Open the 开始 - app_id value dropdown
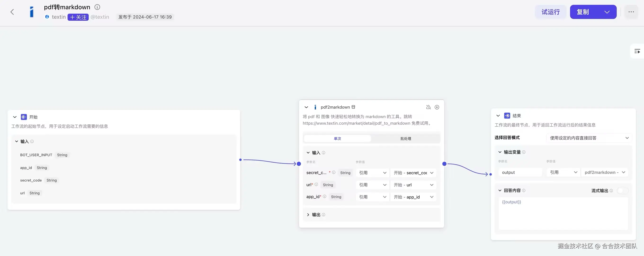Image resolution: width=644 pixels, height=256 pixels. click(x=413, y=197)
